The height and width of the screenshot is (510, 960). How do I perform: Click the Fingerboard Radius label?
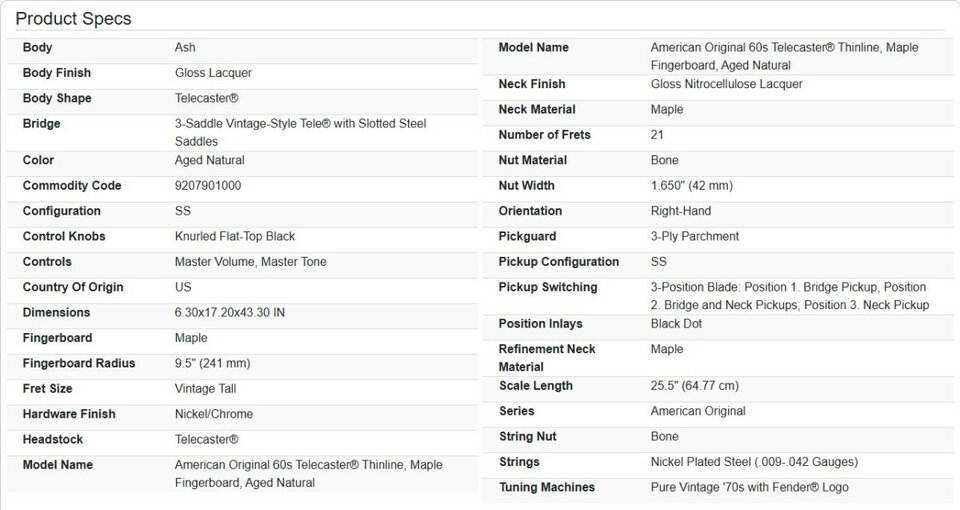tap(79, 363)
